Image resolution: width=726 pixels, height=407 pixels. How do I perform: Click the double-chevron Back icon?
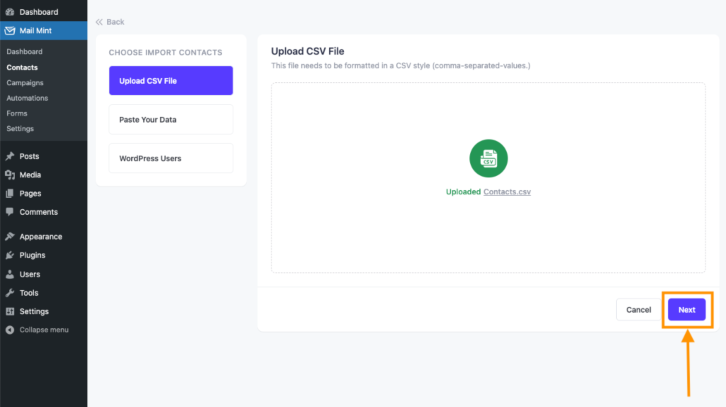pyautogui.click(x=99, y=22)
